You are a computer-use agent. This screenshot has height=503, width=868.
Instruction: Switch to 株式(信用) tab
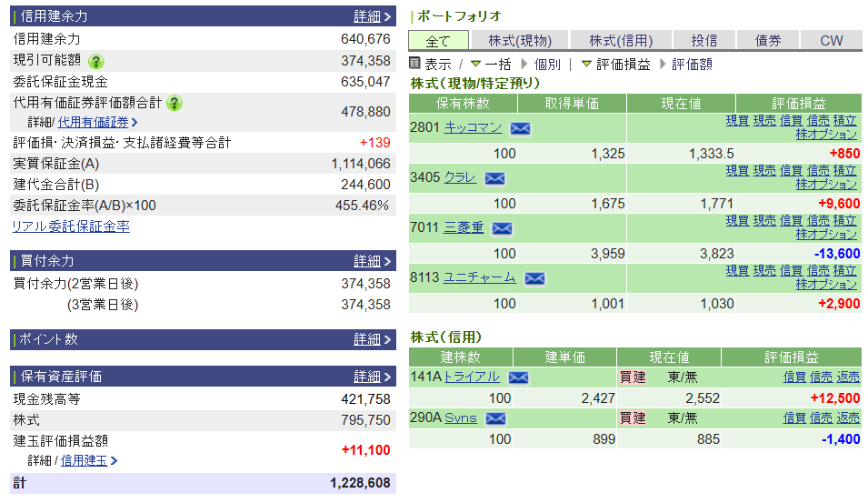click(621, 41)
